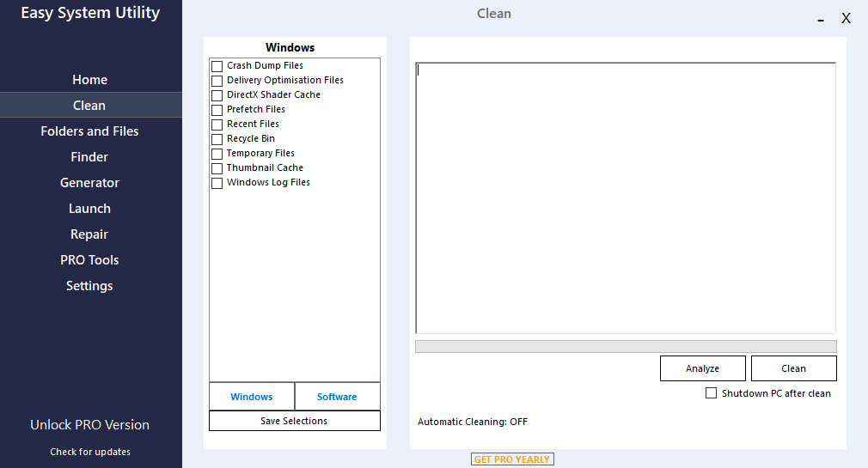Select Clean in the sidebar
This screenshot has width=868, height=468.
click(x=89, y=105)
